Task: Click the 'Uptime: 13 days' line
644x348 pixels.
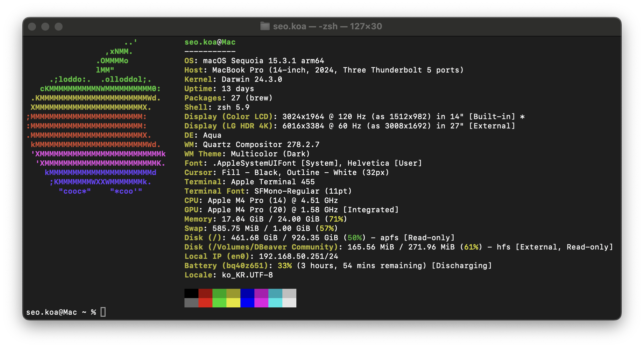Action: tap(219, 89)
